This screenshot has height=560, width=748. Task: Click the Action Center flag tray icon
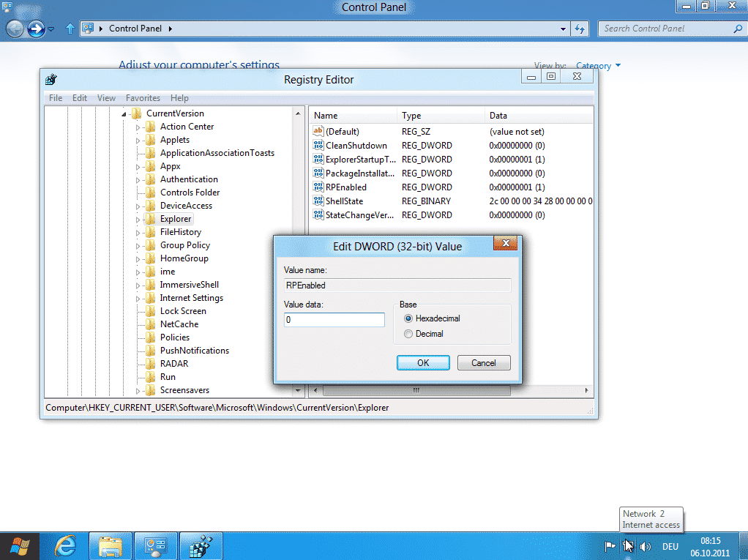(610, 547)
